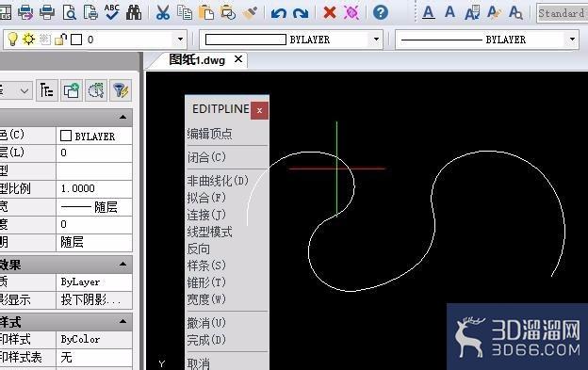Viewport: 588px width, 370px height.
Task: Toggle layer lock padlock icon
Action: pos(60,39)
